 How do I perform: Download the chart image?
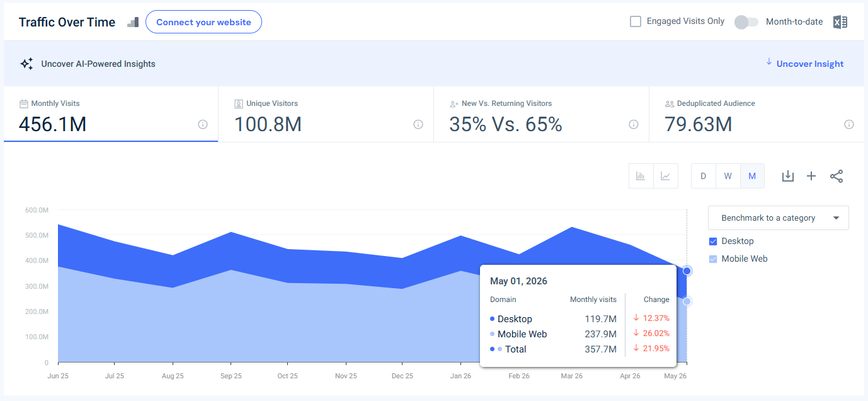pyautogui.click(x=787, y=176)
